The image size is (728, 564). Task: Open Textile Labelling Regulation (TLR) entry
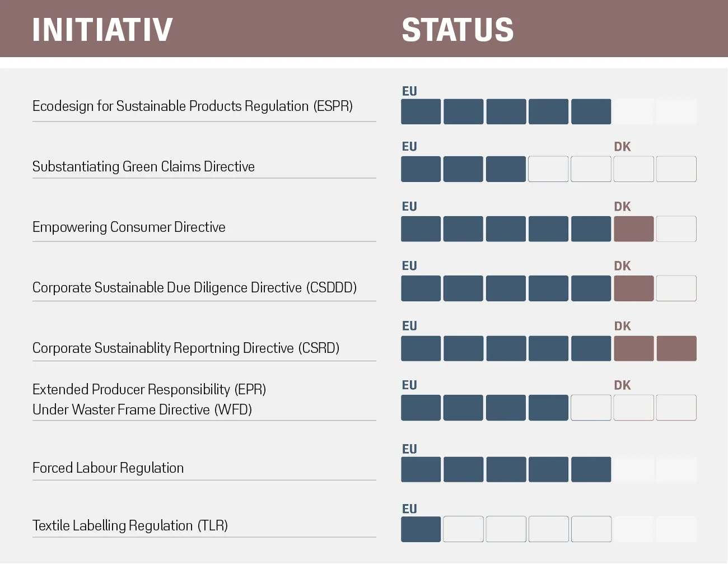[x=130, y=525]
